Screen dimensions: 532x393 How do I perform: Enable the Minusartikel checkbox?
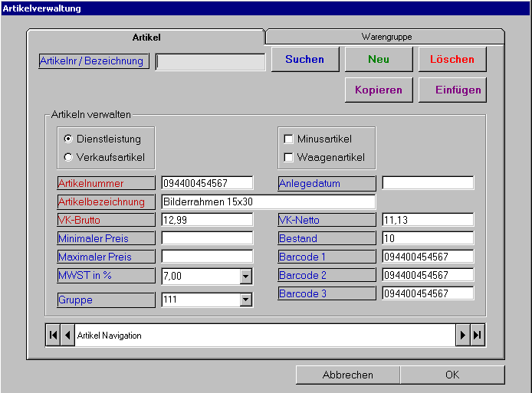(289, 139)
